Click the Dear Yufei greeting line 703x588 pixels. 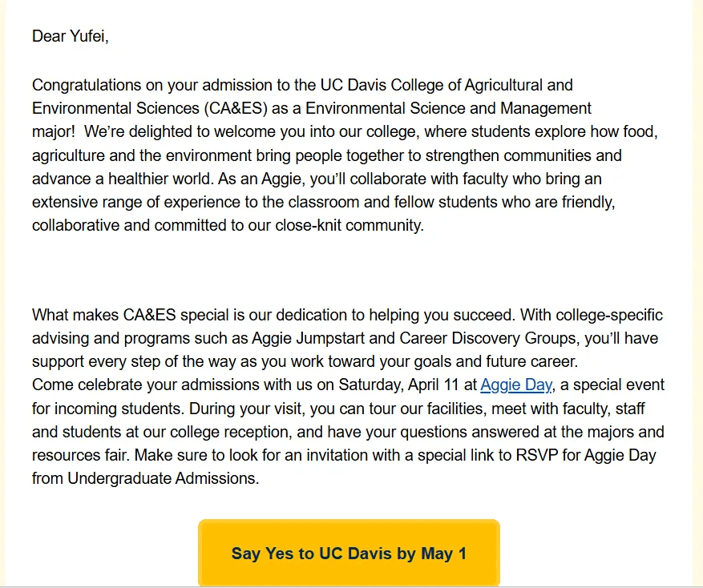tap(70, 36)
